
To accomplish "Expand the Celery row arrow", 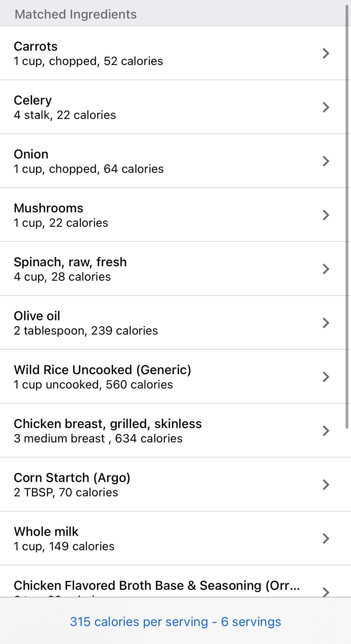I will 326,107.
